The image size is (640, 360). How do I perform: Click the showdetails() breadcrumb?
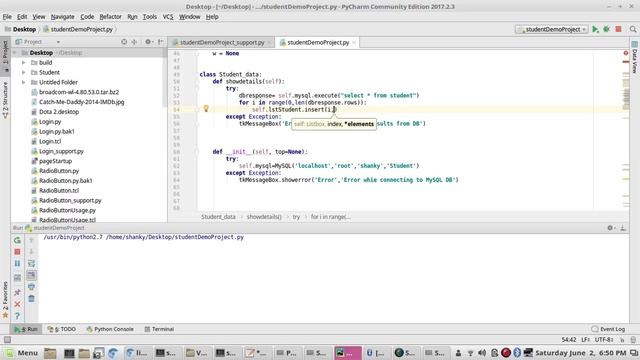264,217
